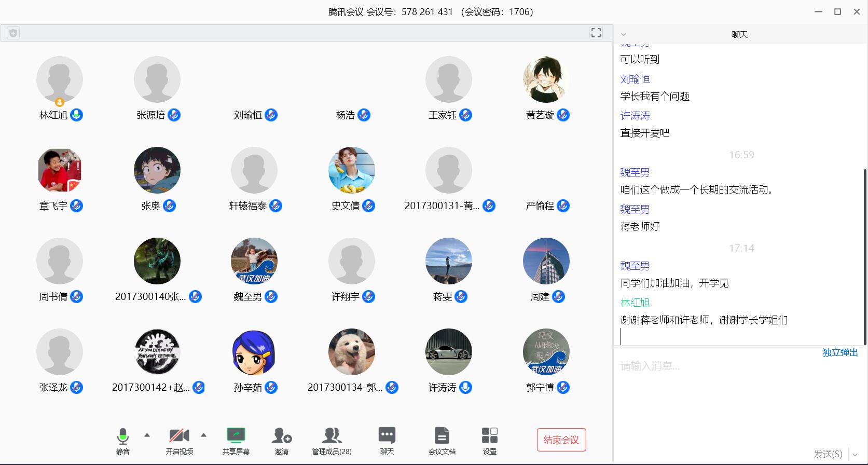
Task: Expand audio options arrow next to 静音
Action: coord(147,435)
